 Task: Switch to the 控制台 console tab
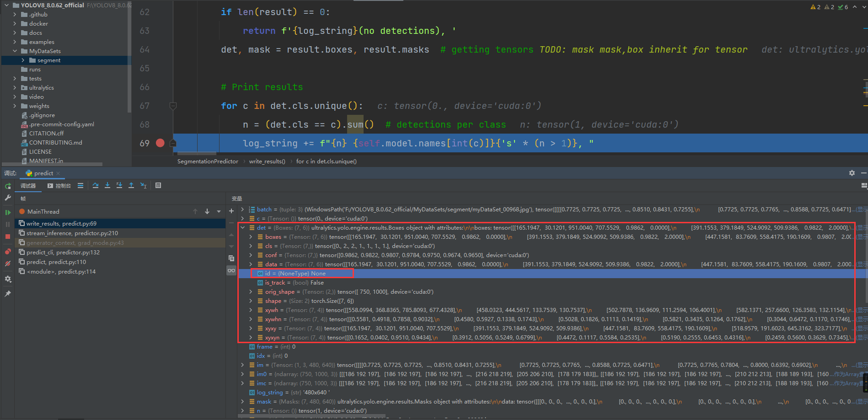(x=62, y=185)
